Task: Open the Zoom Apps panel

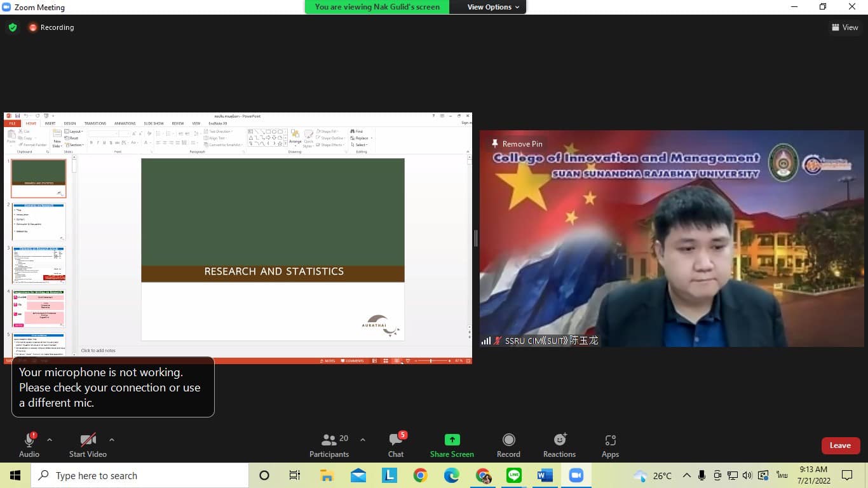Action: [x=610, y=440]
